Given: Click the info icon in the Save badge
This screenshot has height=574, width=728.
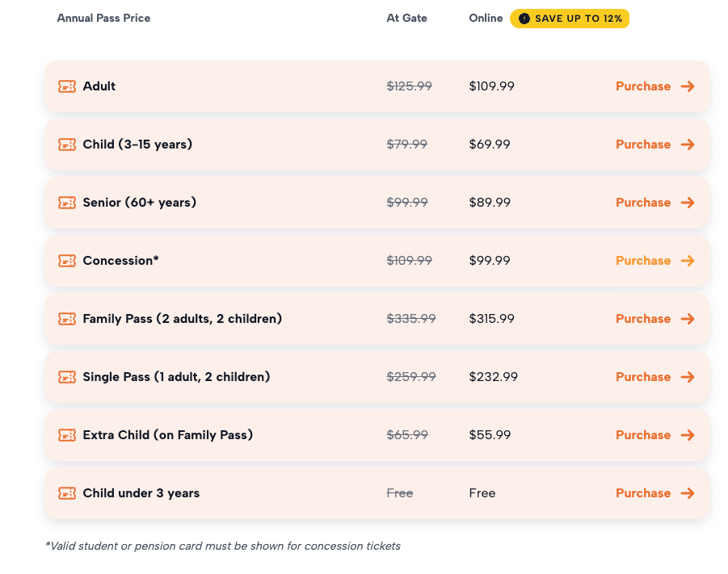Looking at the screenshot, I should click(x=524, y=19).
